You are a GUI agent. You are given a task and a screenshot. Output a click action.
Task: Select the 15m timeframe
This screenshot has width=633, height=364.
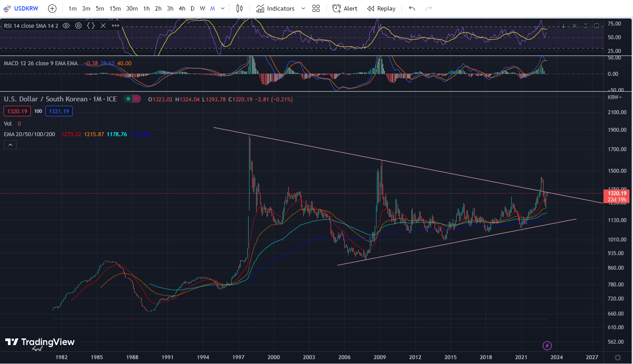click(115, 8)
